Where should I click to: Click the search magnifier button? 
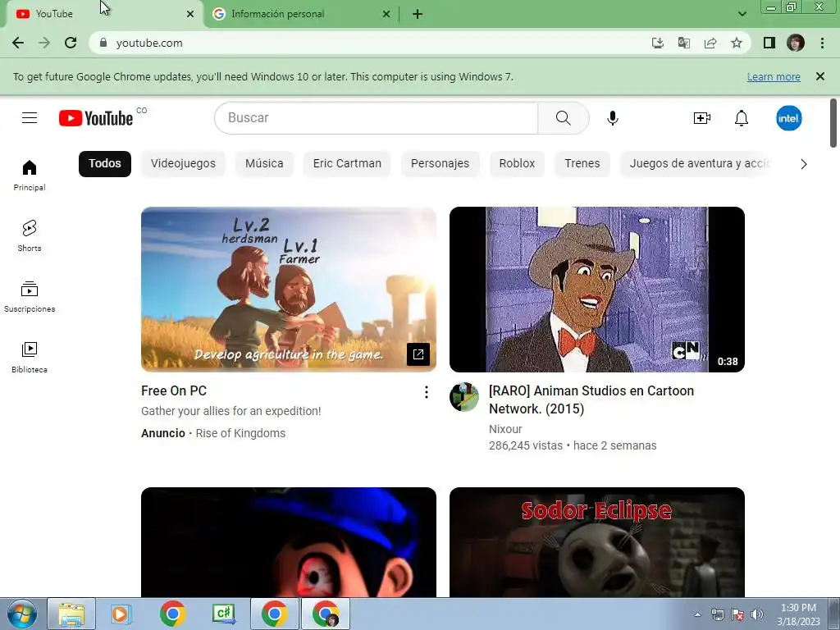tap(563, 118)
